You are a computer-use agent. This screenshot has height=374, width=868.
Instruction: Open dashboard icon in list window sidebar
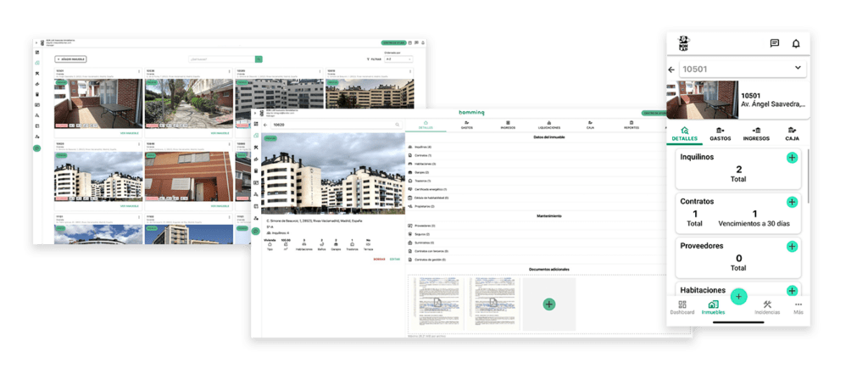pos(37,52)
